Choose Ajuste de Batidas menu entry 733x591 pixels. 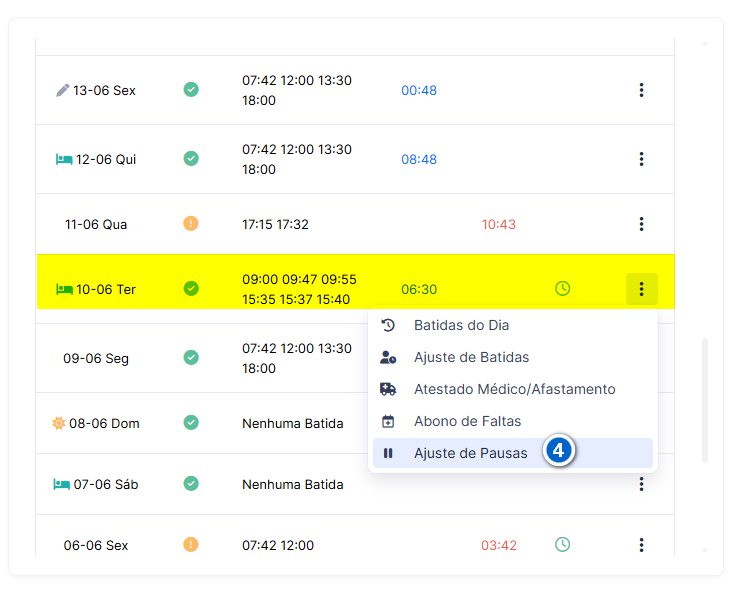pyautogui.click(x=513, y=357)
